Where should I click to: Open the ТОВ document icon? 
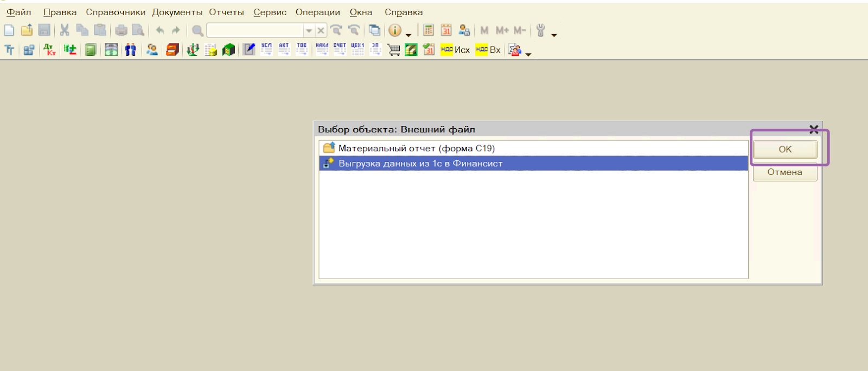(x=302, y=49)
